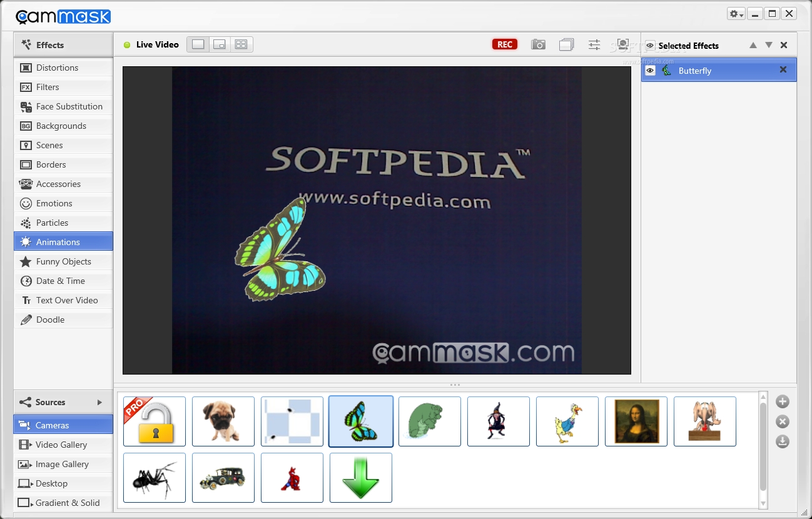812x519 pixels.
Task: Open the Scenes category
Action: (x=63, y=145)
